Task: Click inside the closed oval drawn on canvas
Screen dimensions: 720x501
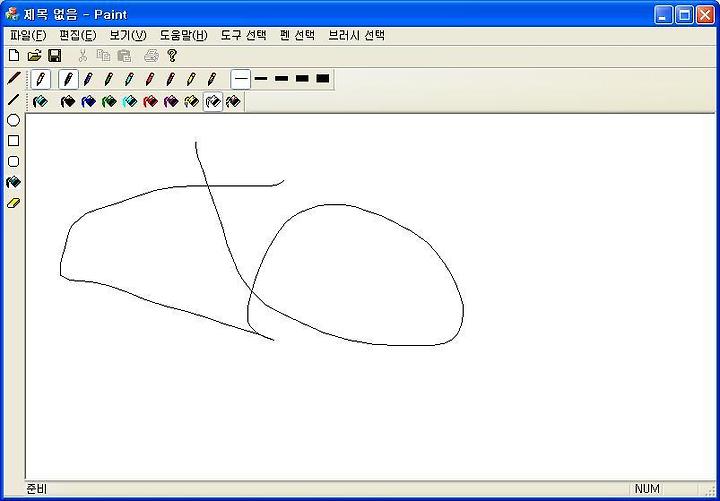Action: (x=358, y=276)
